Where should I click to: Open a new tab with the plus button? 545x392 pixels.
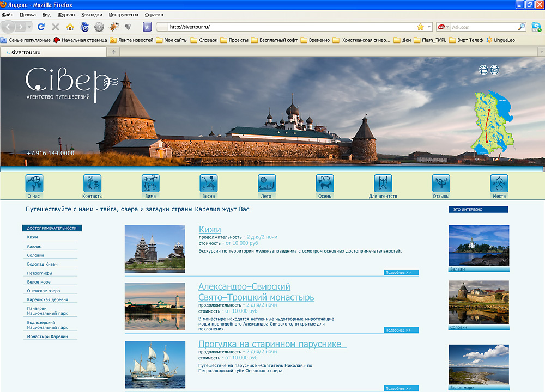click(113, 52)
